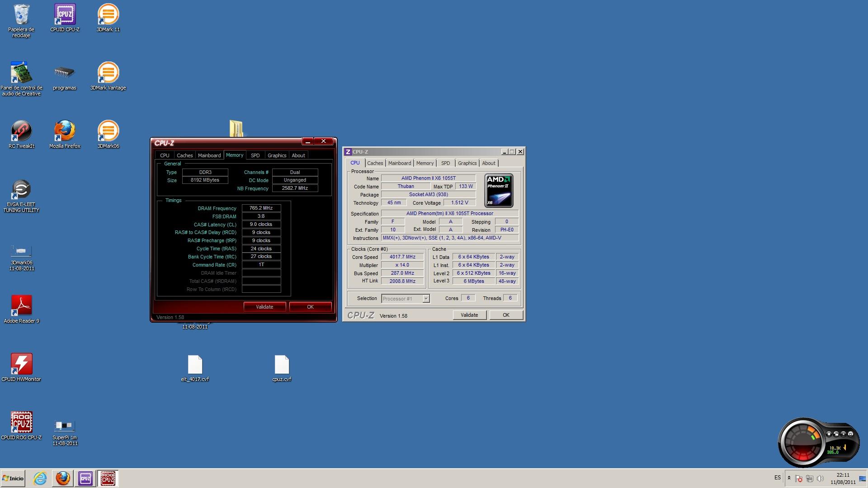Click OK in the gray CPU-Z window

pyautogui.click(x=506, y=315)
